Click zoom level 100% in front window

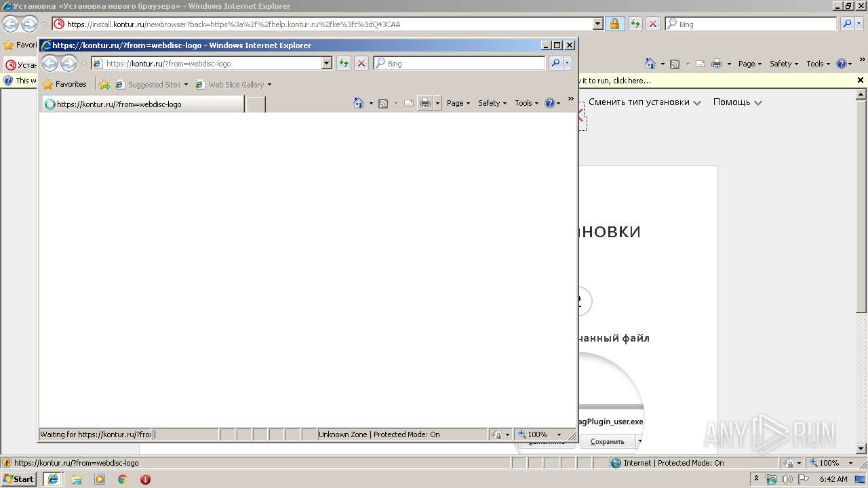[540, 434]
